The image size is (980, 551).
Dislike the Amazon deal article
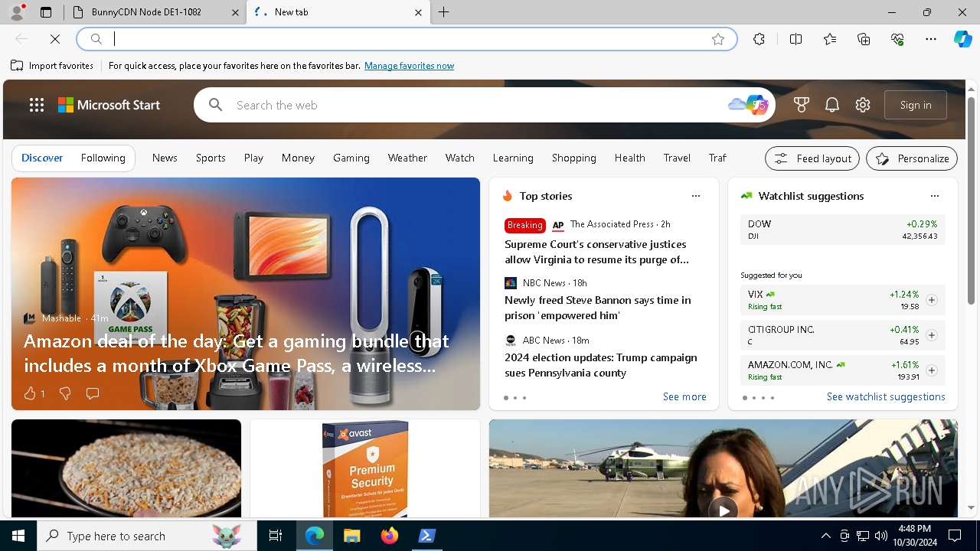(x=65, y=393)
